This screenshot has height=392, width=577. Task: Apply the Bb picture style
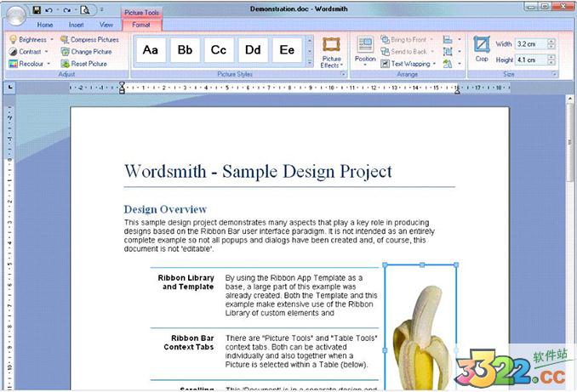coord(185,50)
